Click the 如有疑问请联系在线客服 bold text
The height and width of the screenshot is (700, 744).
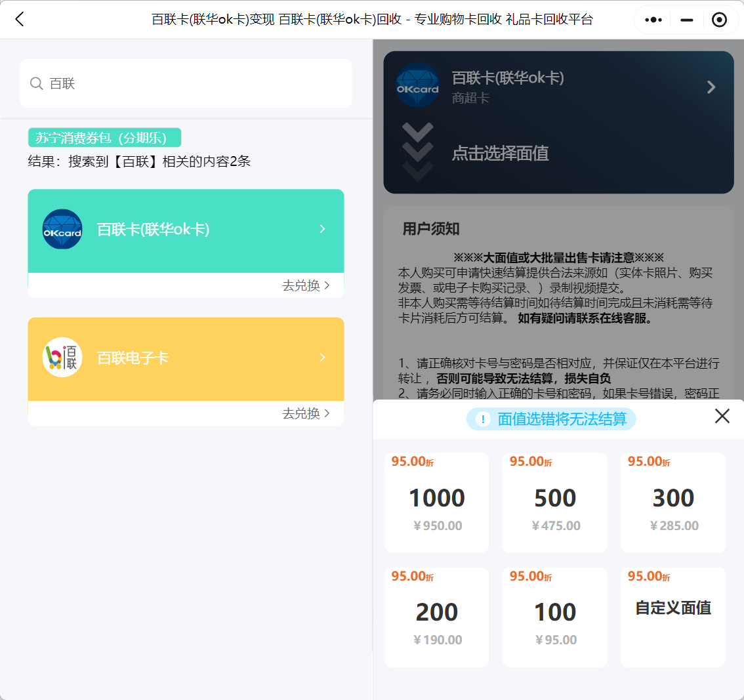pos(585,318)
